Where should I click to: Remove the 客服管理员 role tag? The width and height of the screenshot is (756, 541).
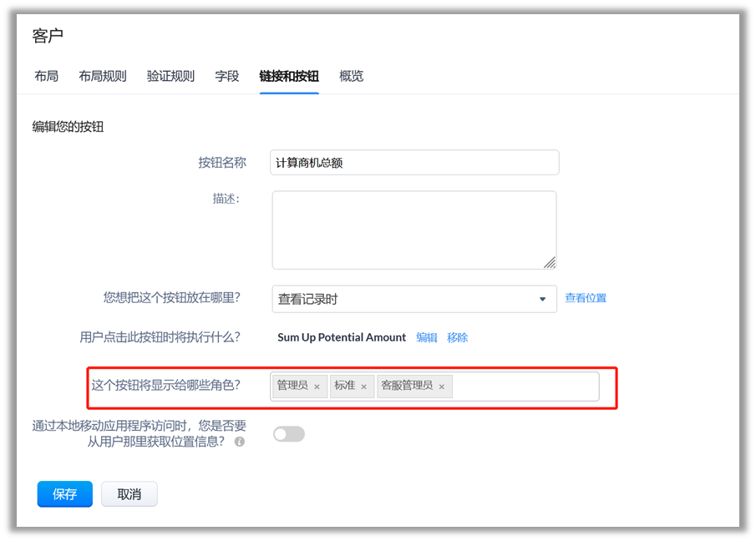coord(442,387)
